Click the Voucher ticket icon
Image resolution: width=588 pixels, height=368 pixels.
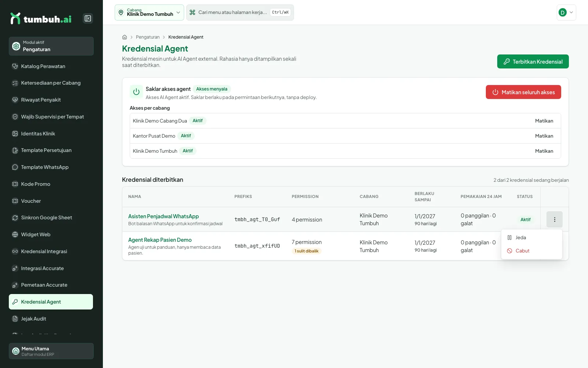[15, 201]
